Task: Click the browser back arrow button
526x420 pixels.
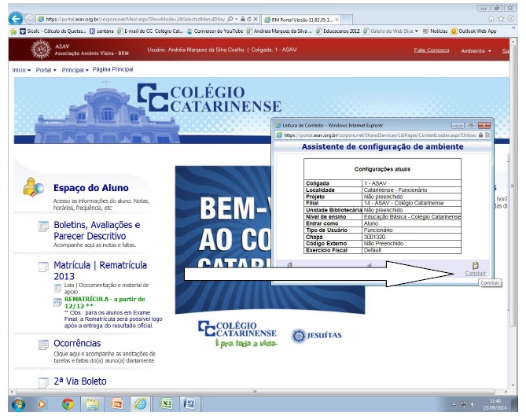Action: pyautogui.click(x=16, y=19)
